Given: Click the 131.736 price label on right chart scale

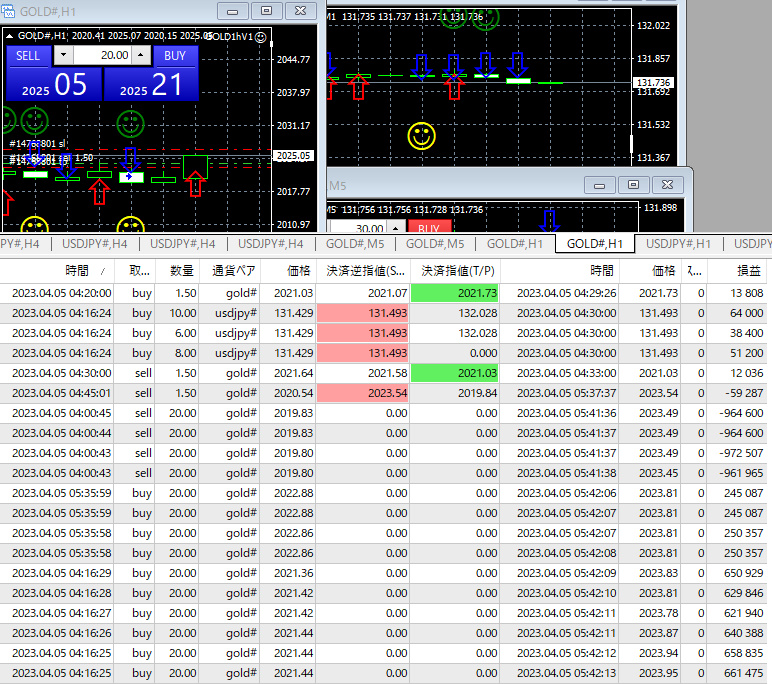Looking at the screenshot, I should coord(653,83).
